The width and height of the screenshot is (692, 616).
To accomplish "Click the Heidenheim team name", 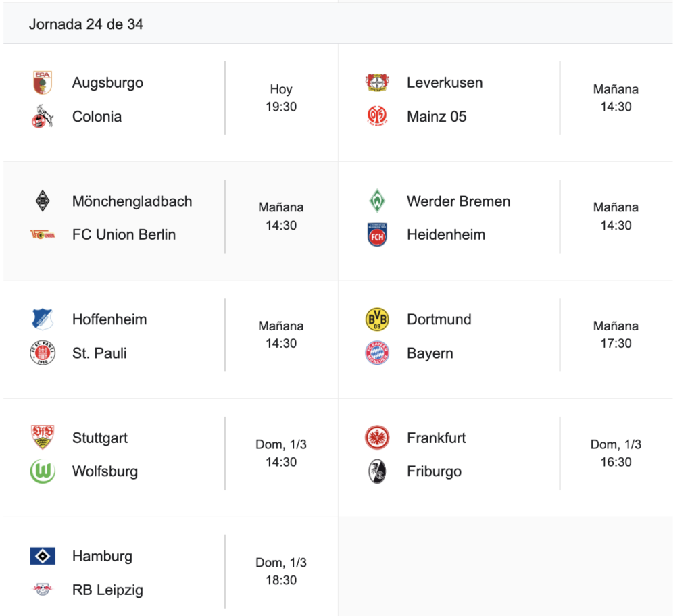I will point(446,235).
